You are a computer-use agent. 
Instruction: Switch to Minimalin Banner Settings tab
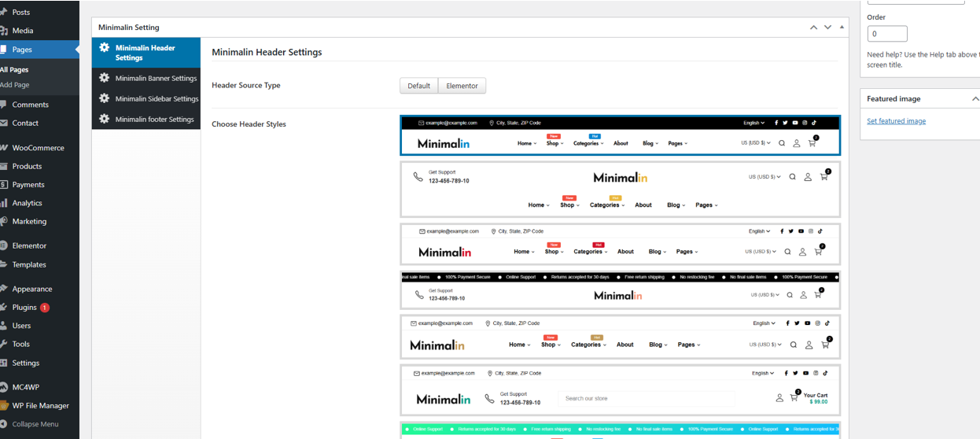[x=146, y=79]
